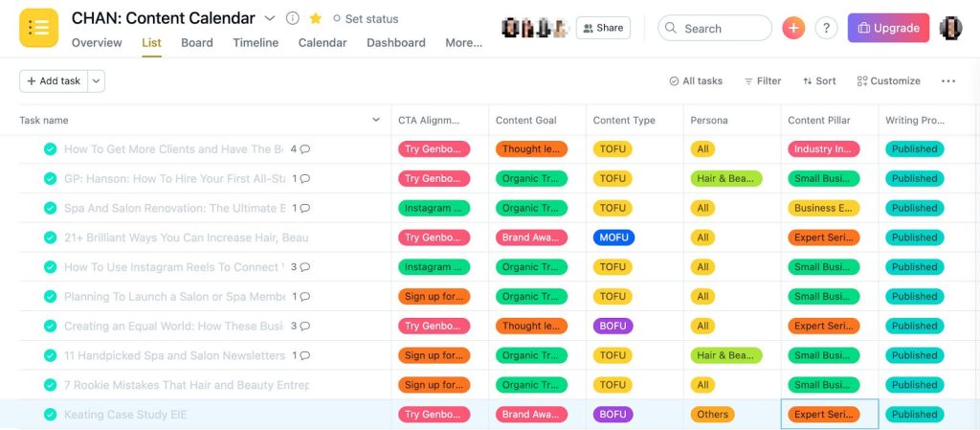Open the project info icon
This screenshot has width=980, height=430.
click(x=293, y=18)
